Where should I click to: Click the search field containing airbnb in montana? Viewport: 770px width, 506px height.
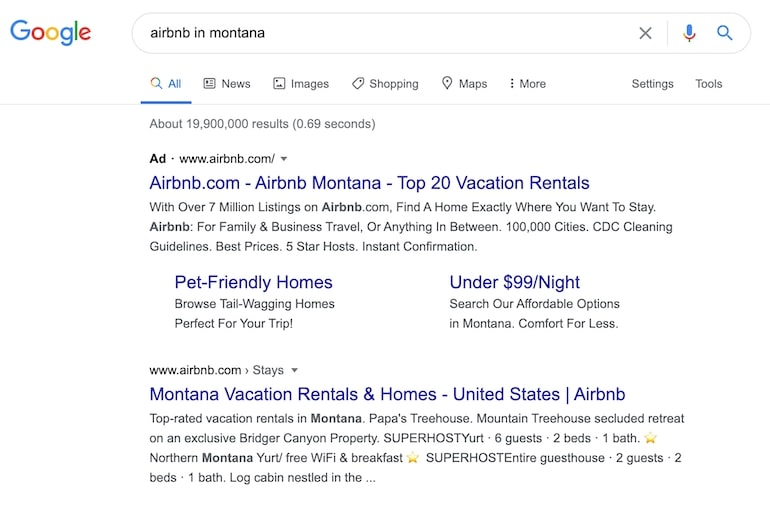pyautogui.click(x=380, y=33)
